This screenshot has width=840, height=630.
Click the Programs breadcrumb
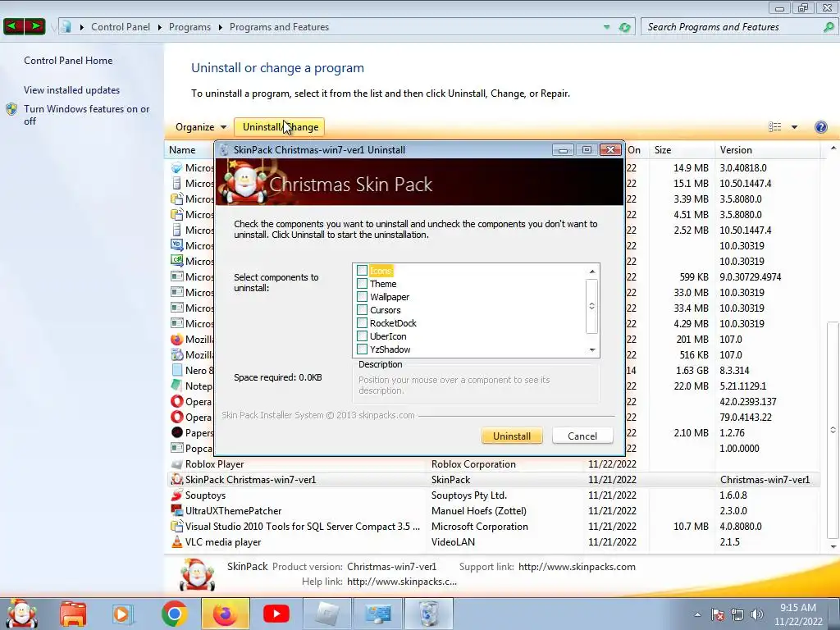[x=189, y=27]
